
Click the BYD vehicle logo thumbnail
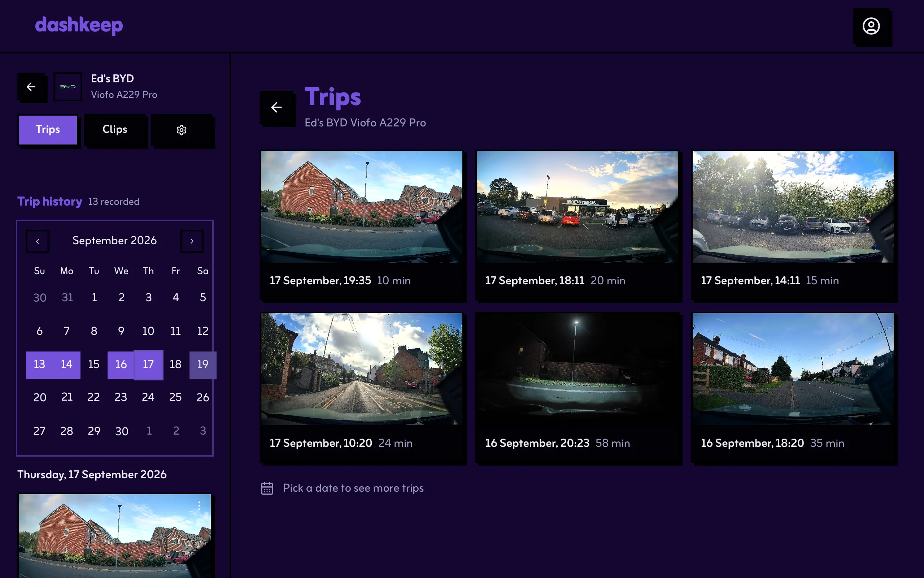[68, 87]
